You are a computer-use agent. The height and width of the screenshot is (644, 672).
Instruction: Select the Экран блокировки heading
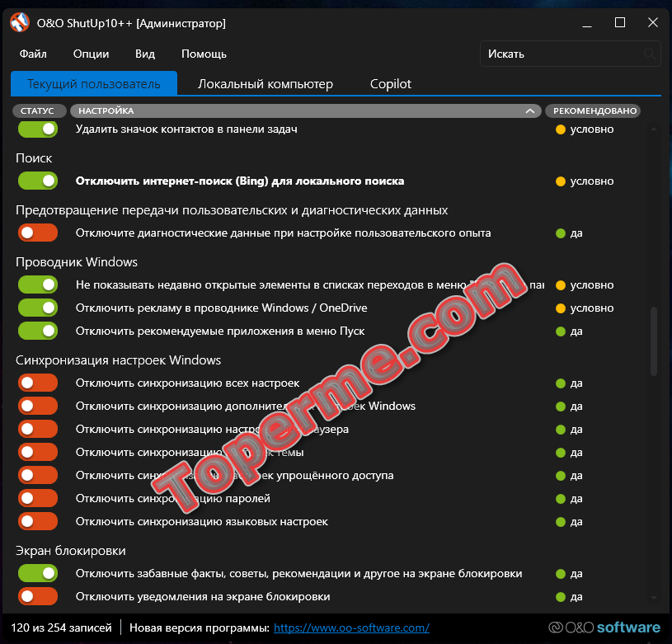(x=71, y=551)
